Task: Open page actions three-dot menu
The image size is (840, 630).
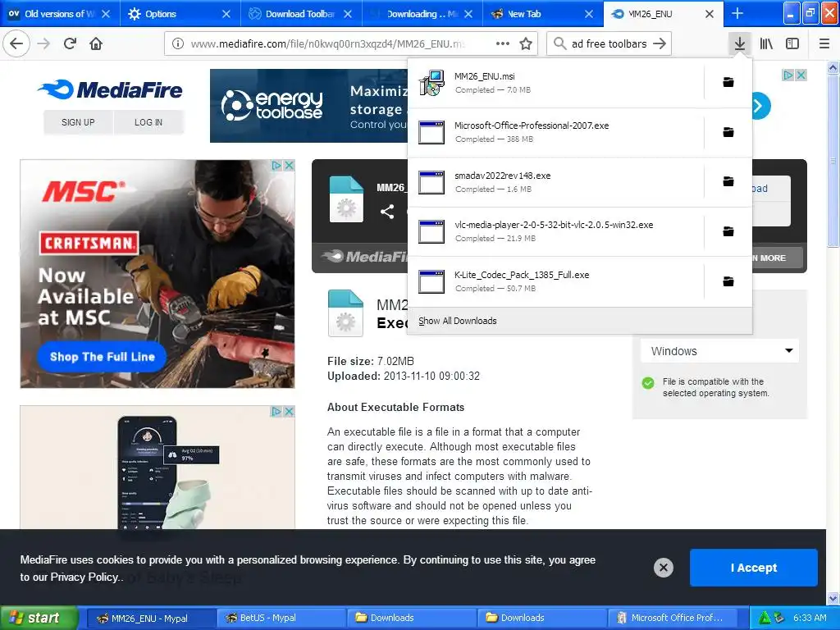Action: [x=503, y=44]
